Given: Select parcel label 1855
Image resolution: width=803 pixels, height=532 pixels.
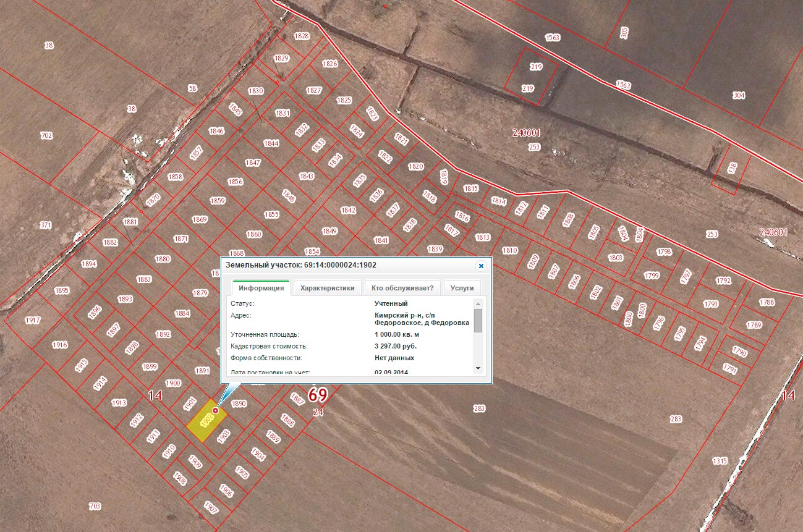Looking at the screenshot, I should (x=271, y=214).
